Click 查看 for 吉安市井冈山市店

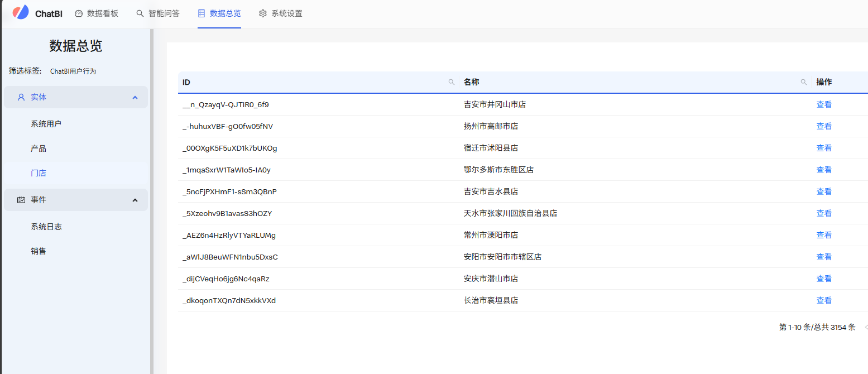point(824,104)
